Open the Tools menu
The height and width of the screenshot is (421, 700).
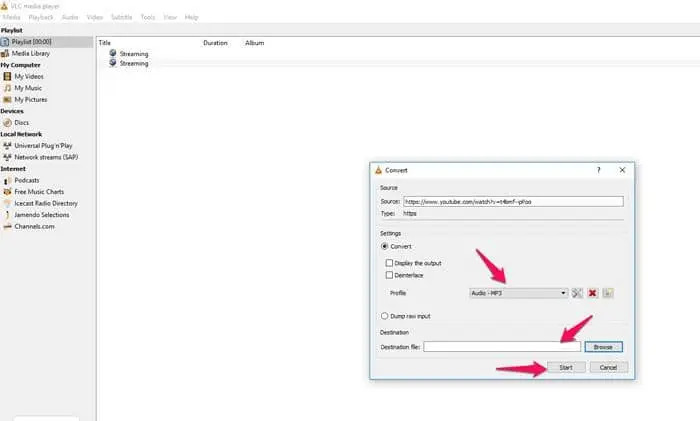[148, 17]
